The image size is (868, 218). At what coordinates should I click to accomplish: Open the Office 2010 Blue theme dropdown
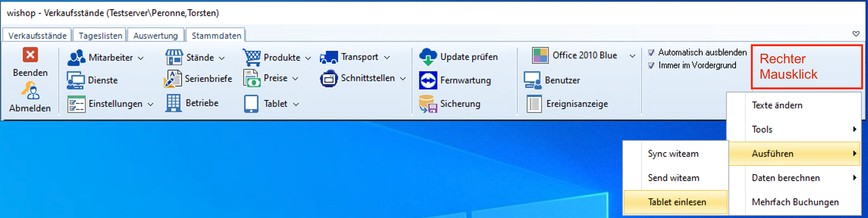coord(632,56)
